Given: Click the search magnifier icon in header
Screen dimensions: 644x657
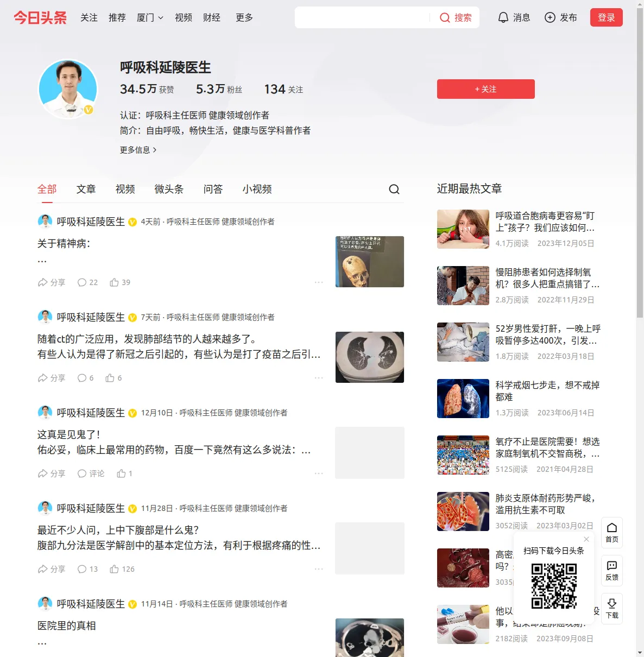Looking at the screenshot, I should tap(445, 18).
